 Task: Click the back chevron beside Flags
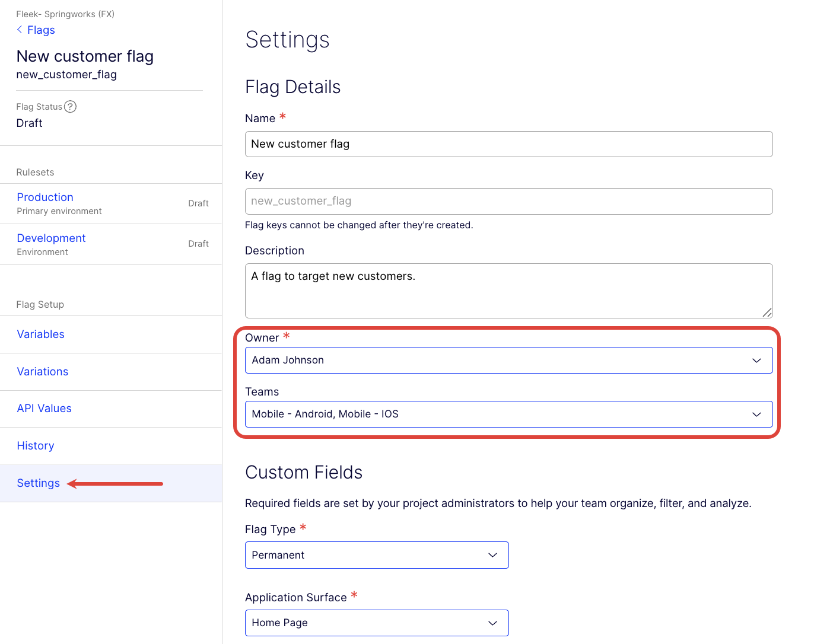tap(20, 30)
